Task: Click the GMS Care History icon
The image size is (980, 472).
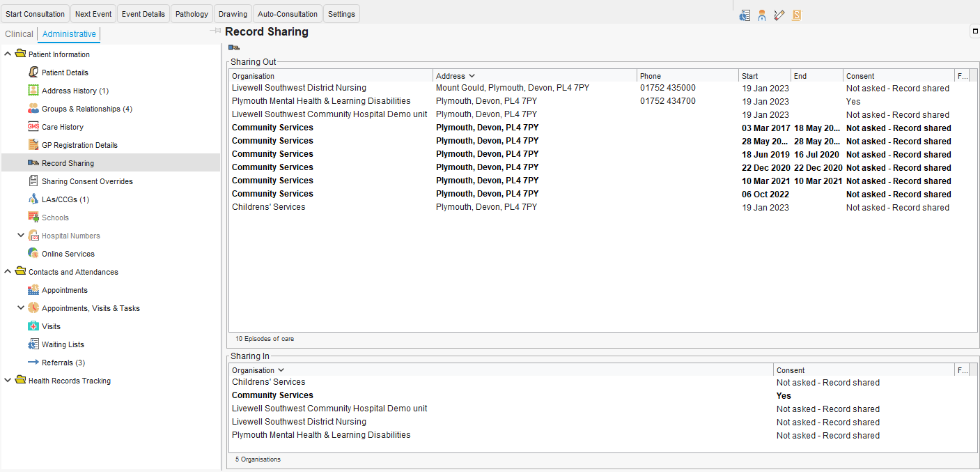Action: click(x=33, y=127)
